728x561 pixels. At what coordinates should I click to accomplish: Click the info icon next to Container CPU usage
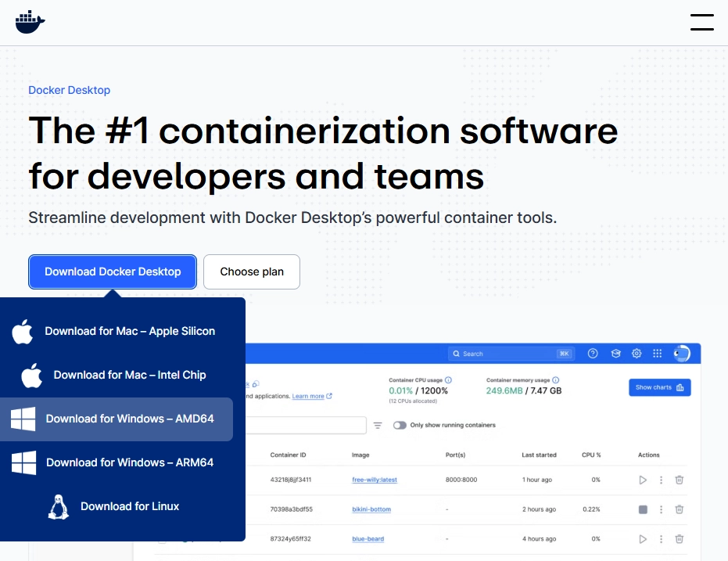tap(448, 380)
